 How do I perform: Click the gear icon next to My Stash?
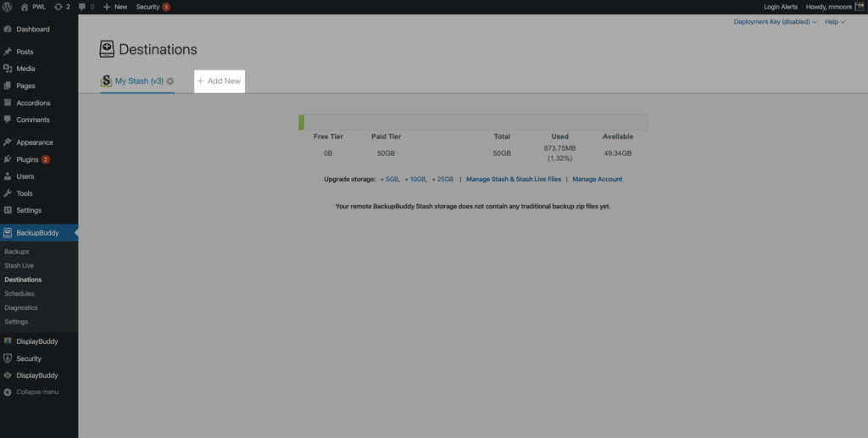pyautogui.click(x=170, y=81)
